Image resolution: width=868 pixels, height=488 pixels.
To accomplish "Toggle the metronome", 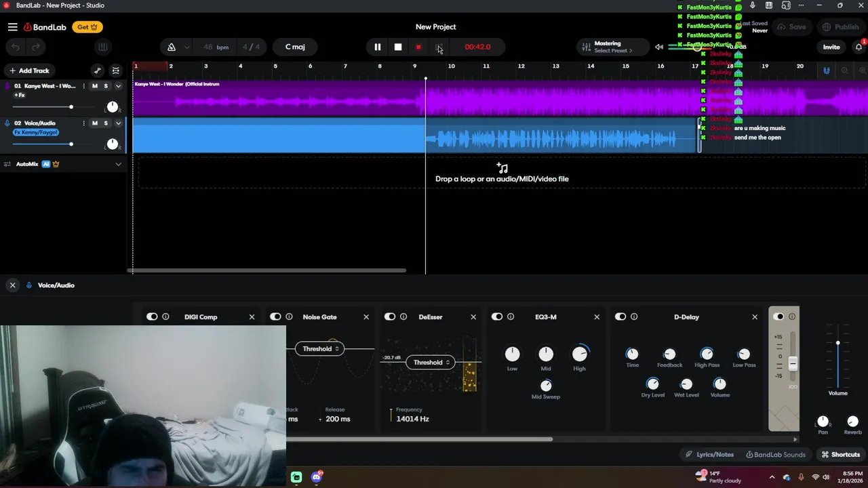I will pos(172,47).
